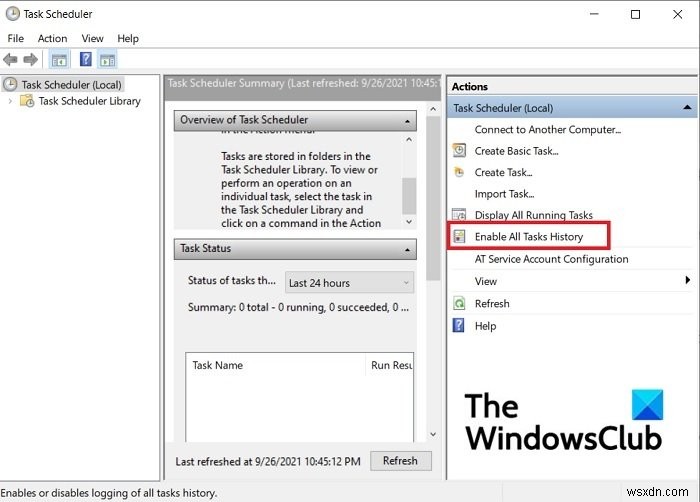Viewport: 700px width, 502px height.
Task: Collapse the Overview of Task Scheduler section
Action: (x=407, y=121)
